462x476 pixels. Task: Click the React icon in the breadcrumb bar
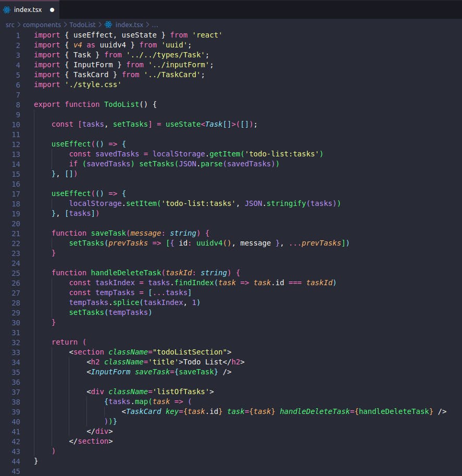(108, 25)
